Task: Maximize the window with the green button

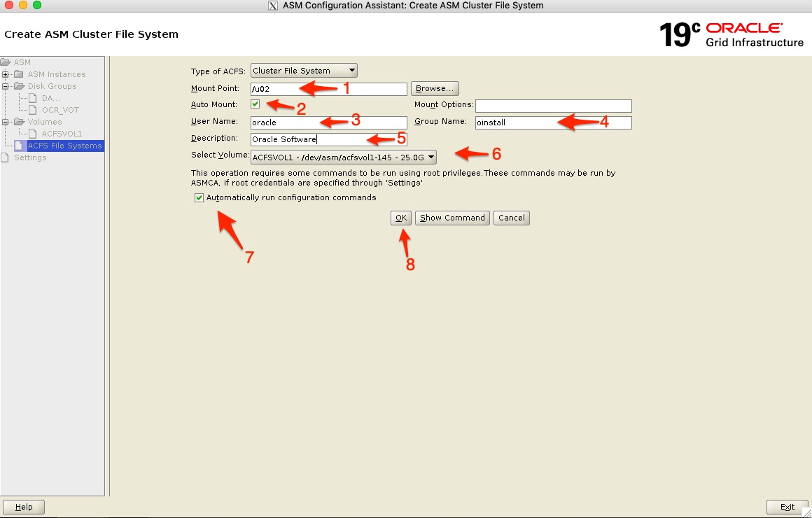Action: click(37, 5)
